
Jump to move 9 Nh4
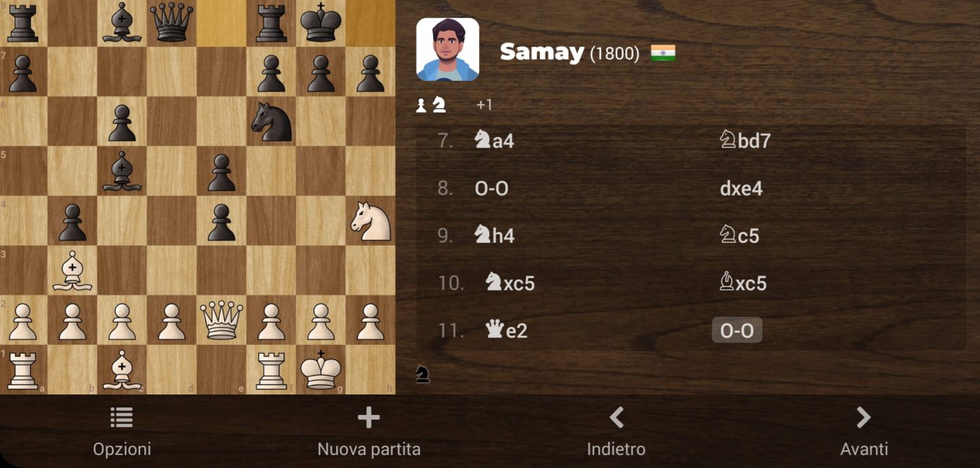495,235
